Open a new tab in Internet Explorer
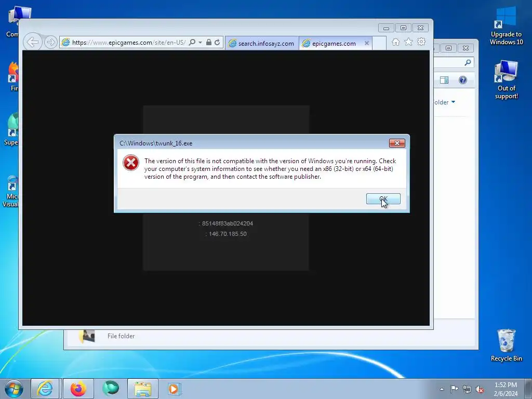This screenshot has width=532, height=399. pyautogui.click(x=379, y=43)
